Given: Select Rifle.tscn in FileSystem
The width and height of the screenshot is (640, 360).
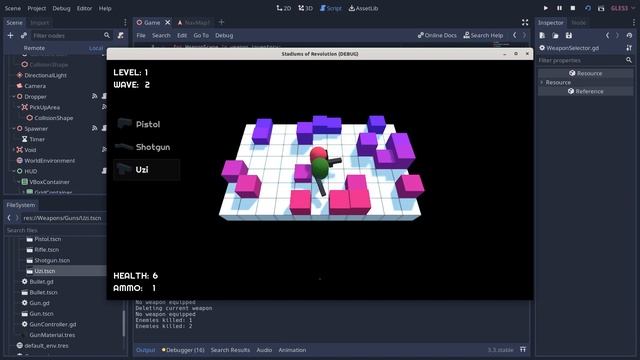Looking at the screenshot, I should [x=47, y=249].
